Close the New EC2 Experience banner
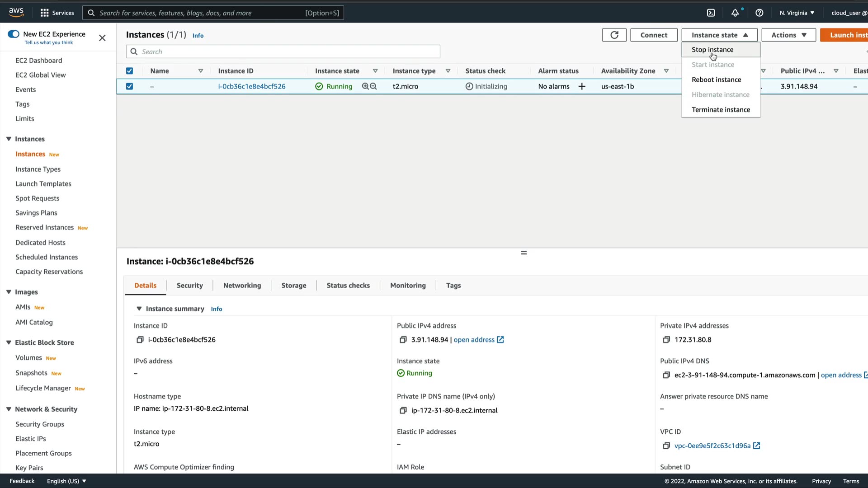The width and height of the screenshot is (868, 488). (102, 38)
